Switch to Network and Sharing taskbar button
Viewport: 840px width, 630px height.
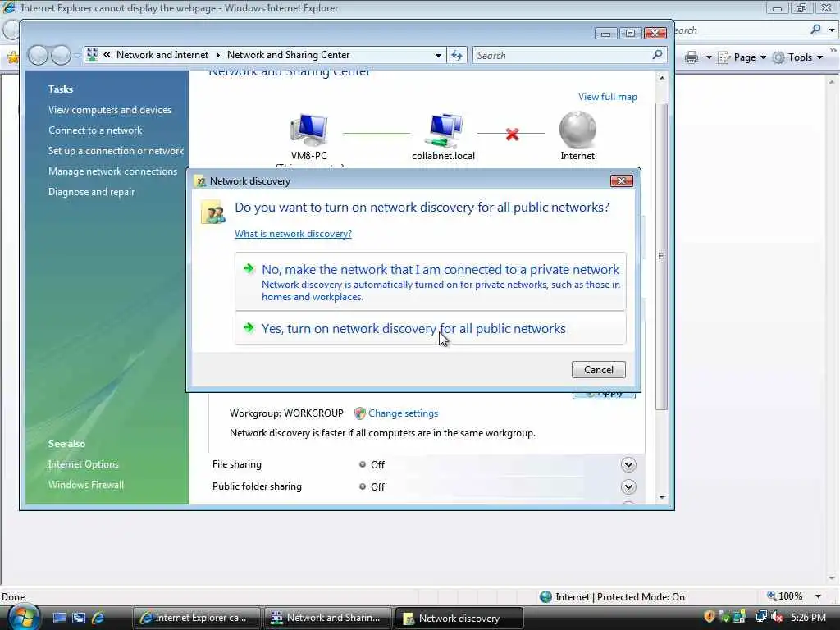[x=328, y=618]
